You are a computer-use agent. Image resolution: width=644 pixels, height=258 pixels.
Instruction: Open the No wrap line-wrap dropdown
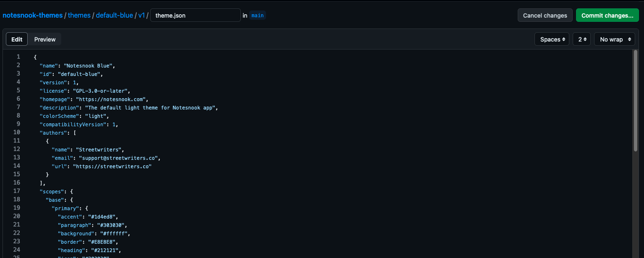614,39
